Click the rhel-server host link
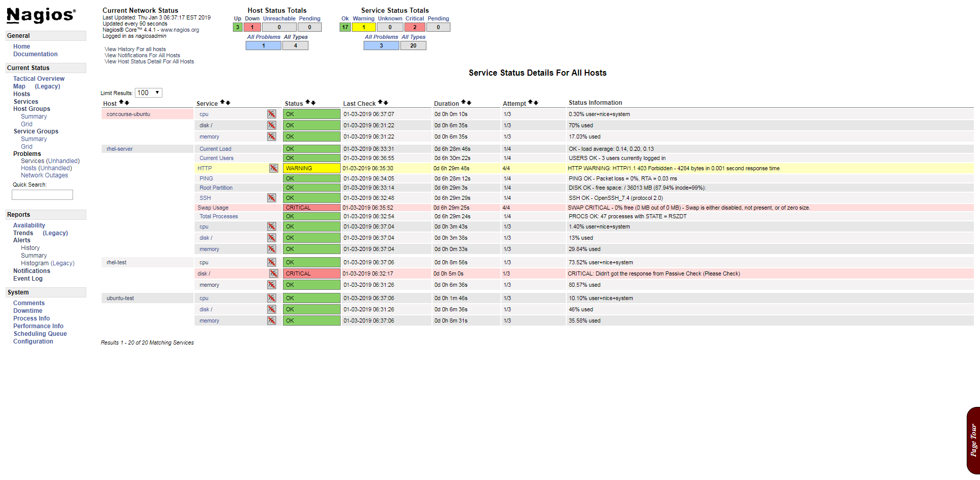The width and height of the screenshot is (980, 480). 119,149
